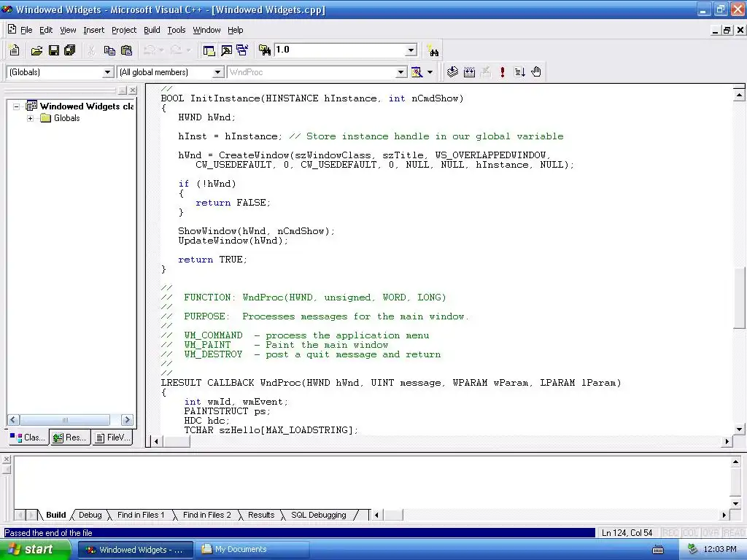Screen dimensions: 747x560
Task: Close the workspace panel with X
Action: 133,90
